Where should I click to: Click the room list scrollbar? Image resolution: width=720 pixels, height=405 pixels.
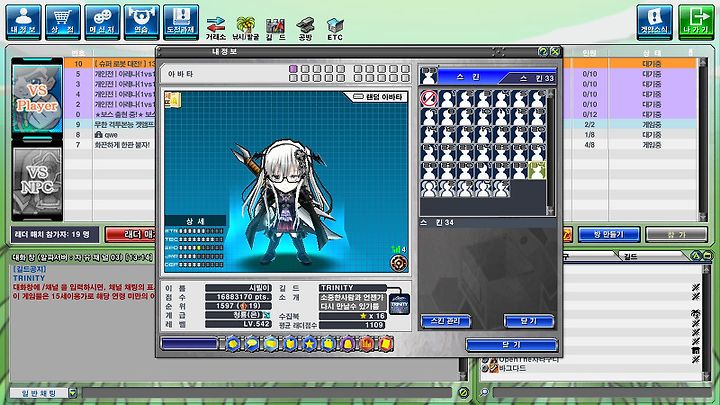703,139
